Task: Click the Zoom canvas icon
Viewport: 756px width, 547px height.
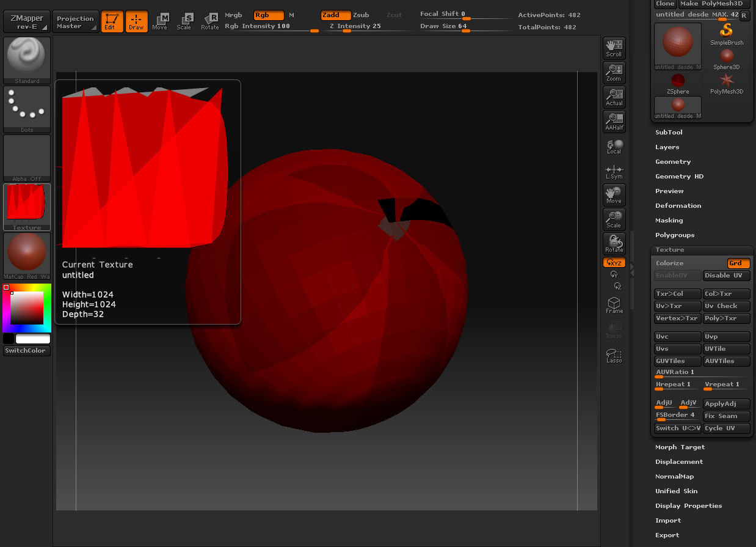Action: pos(614,73)
